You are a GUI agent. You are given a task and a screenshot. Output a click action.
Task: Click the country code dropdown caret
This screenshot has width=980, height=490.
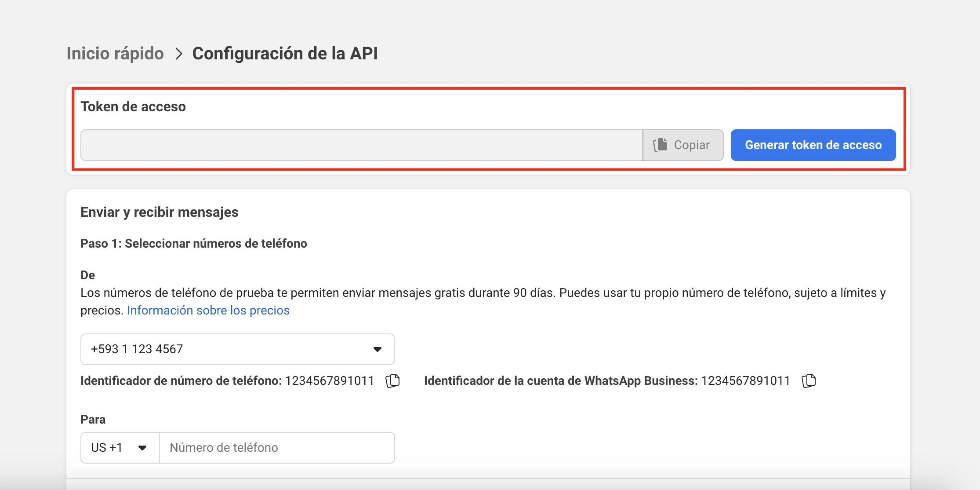(142, 448)
